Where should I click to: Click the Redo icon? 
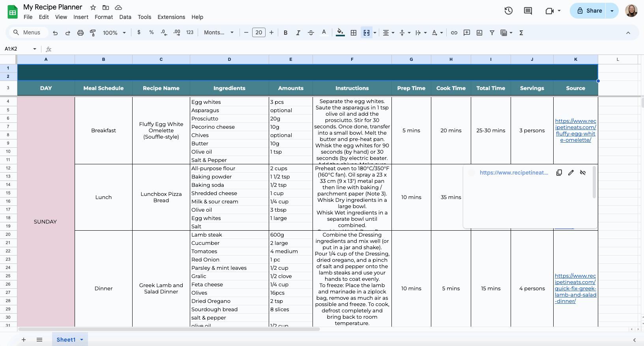(x=68, y=33)
